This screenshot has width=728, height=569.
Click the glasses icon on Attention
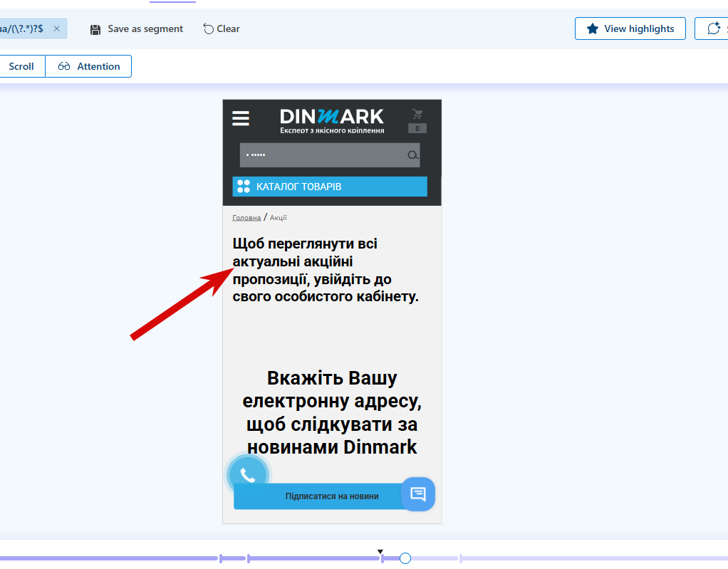point(64,66)
